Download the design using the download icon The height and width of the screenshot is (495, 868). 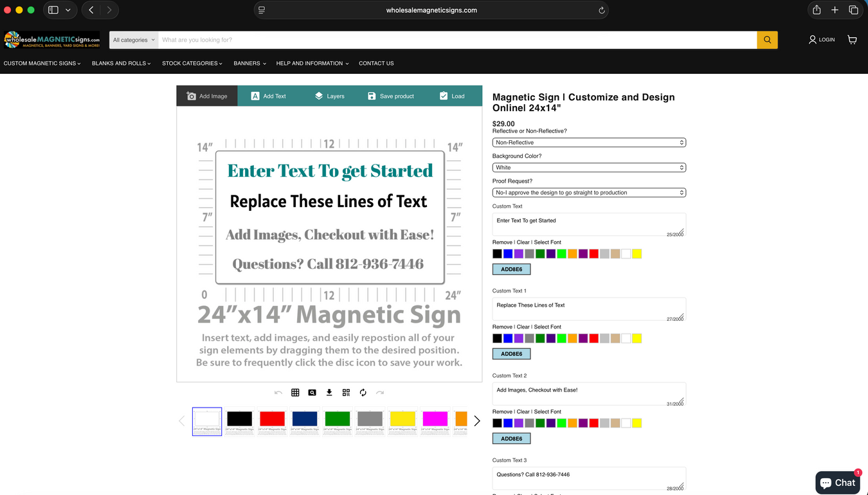(x=329, y=393)
